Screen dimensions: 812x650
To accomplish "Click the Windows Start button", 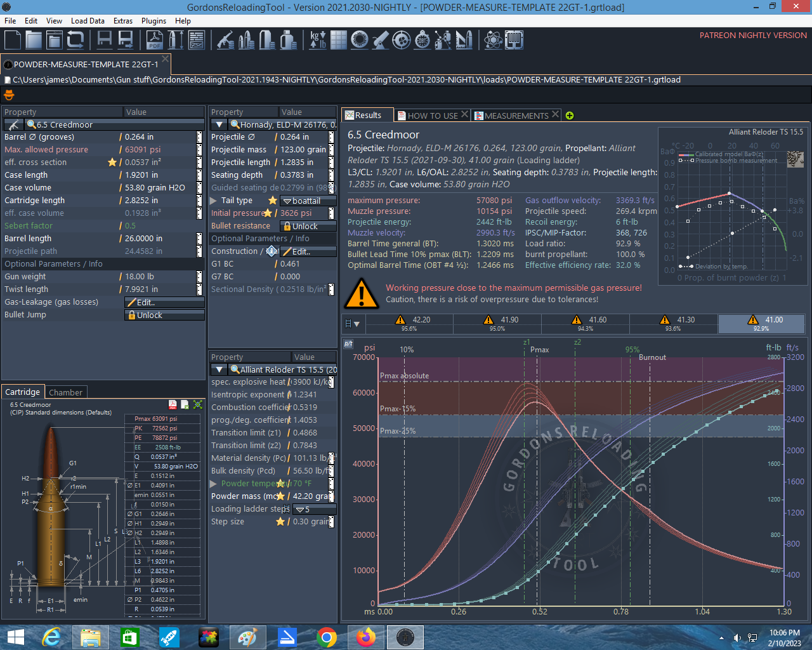I will (15, 637).
